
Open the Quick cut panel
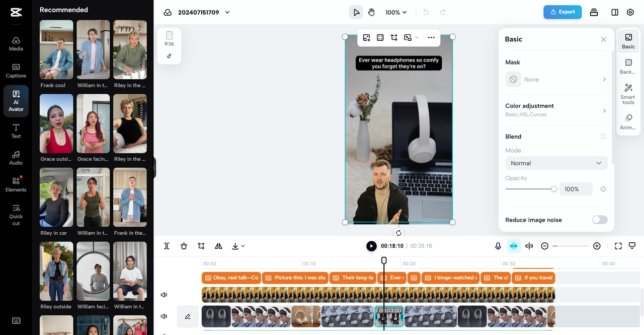[x=16, y=215]
